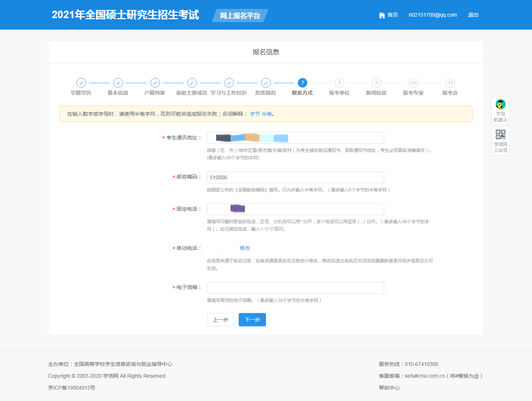Click the 上一步 button
The width and height of the screenshot is (532, 401).
220,319
